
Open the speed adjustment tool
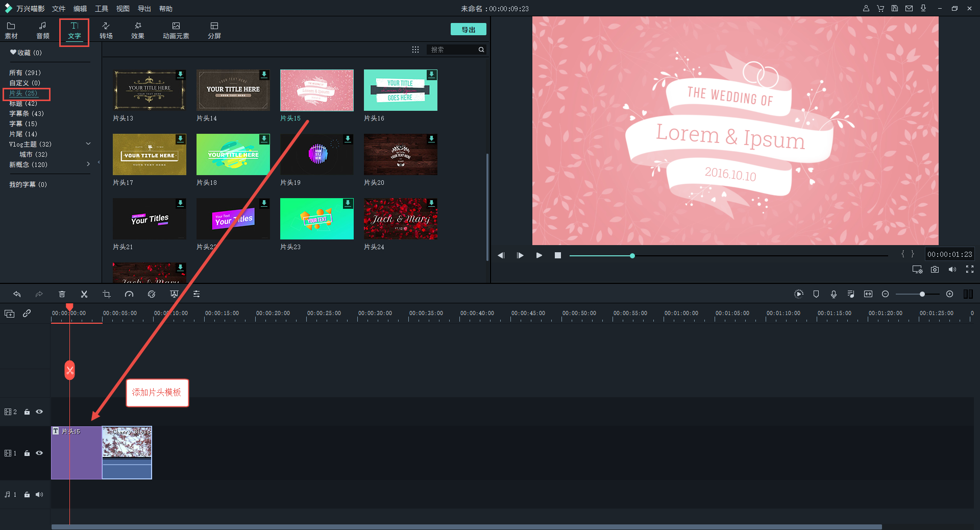click(x=129, y=294)
